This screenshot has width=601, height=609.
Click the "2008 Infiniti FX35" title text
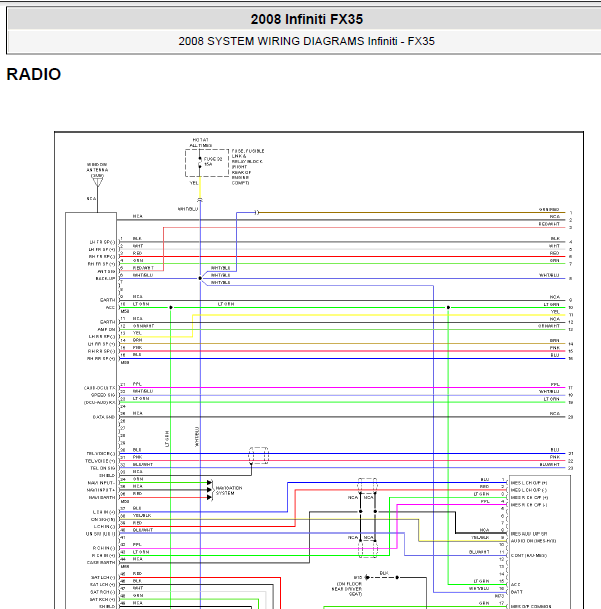coord(307,19)
